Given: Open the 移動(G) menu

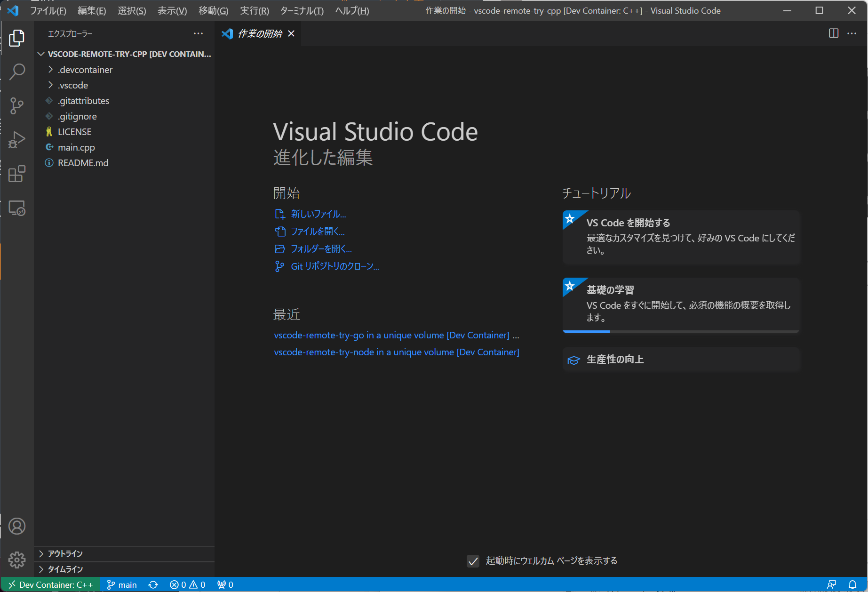Looking at the screenshot, I should [214, 10].
